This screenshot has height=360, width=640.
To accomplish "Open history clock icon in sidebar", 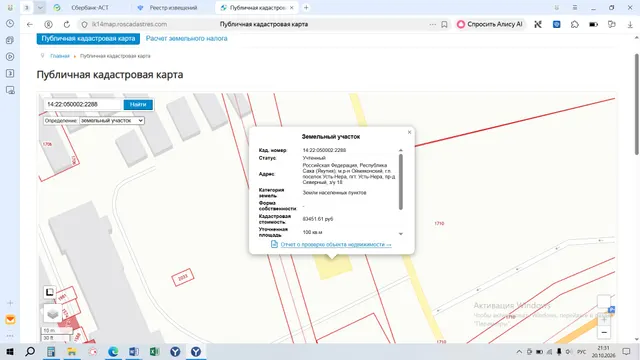I will point(10,24).
